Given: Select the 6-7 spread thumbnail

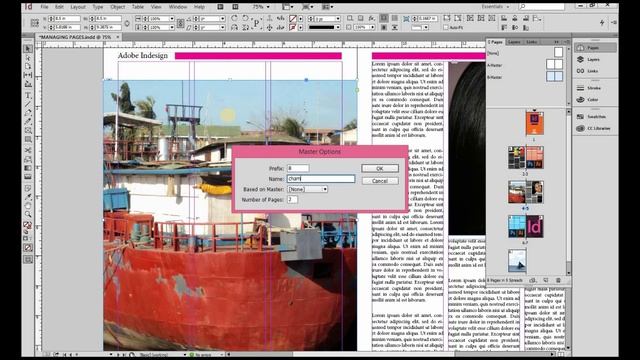Looking at the screenshot, I should (525, 227).
